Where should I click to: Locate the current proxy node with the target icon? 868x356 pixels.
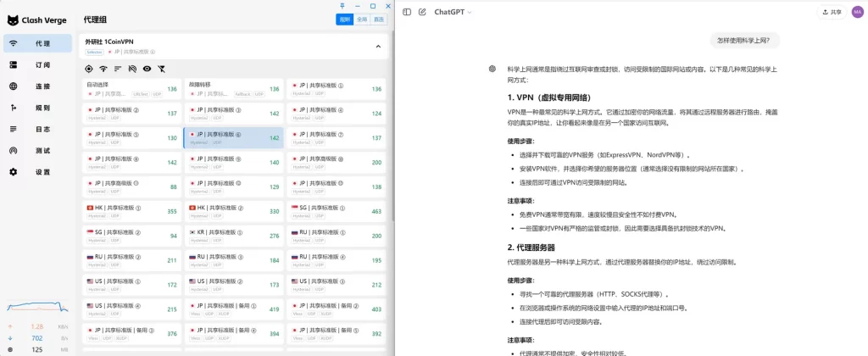88,69
